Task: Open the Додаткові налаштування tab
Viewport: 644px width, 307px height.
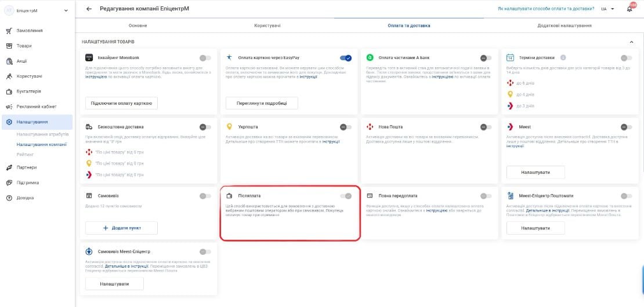Action: pos(565,25)
